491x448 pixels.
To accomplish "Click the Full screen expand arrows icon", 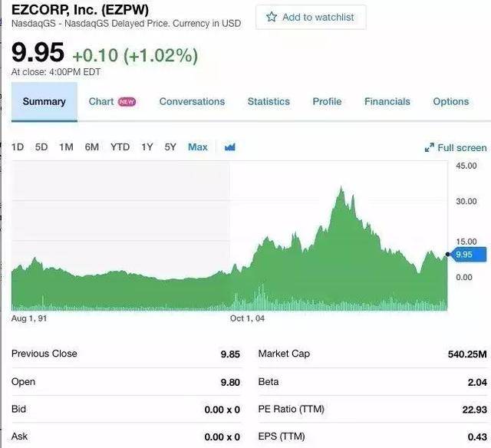I will point(430,147).
